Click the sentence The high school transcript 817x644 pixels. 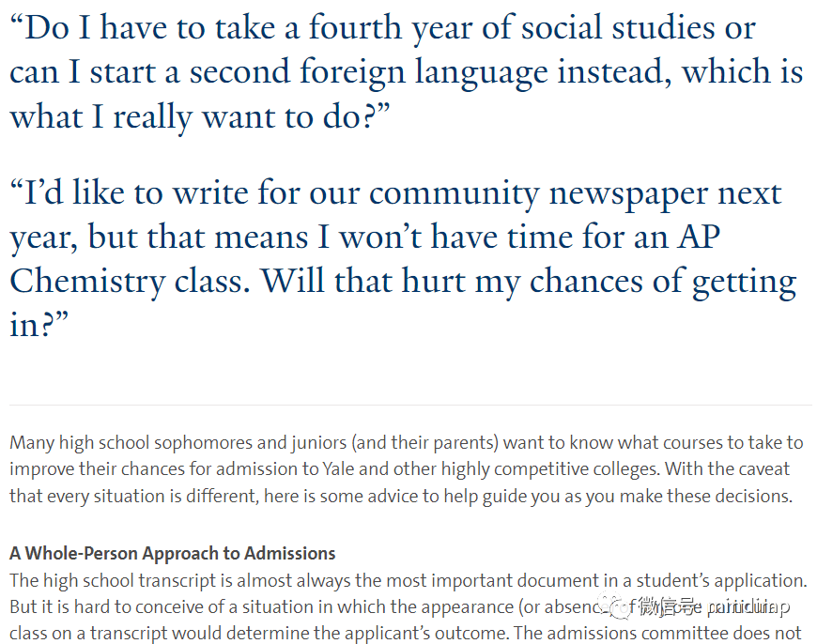[408, 580]
